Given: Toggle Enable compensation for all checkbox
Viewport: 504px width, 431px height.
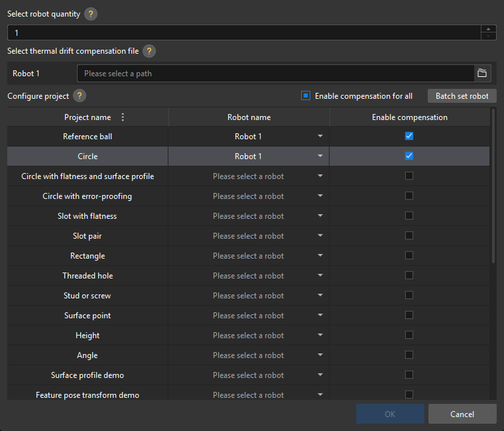Looking at the screenshot, I should (305, 95).
